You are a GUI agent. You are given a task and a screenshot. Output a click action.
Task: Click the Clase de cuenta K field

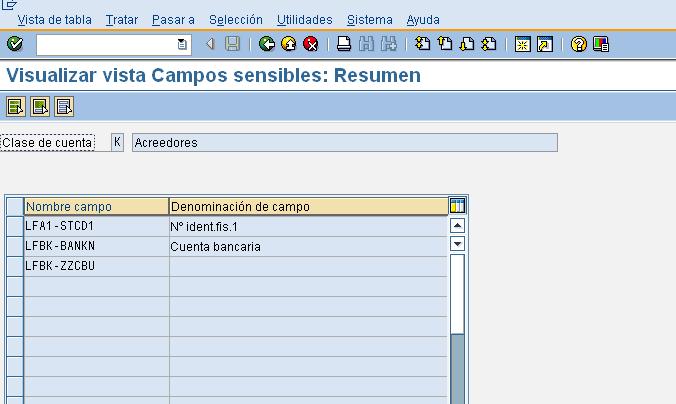coord(117,143)
